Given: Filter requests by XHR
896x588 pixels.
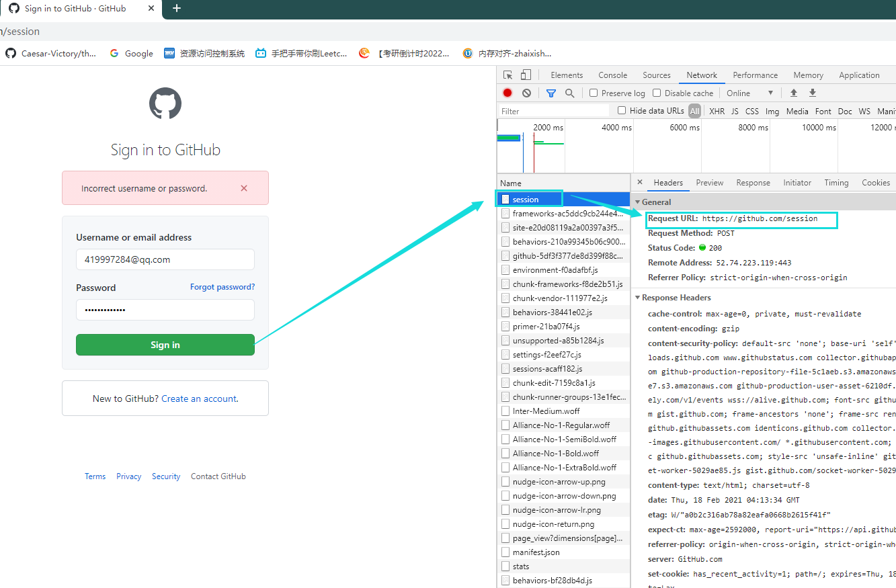Looking at the screenshot, I should tap(717, 112).
